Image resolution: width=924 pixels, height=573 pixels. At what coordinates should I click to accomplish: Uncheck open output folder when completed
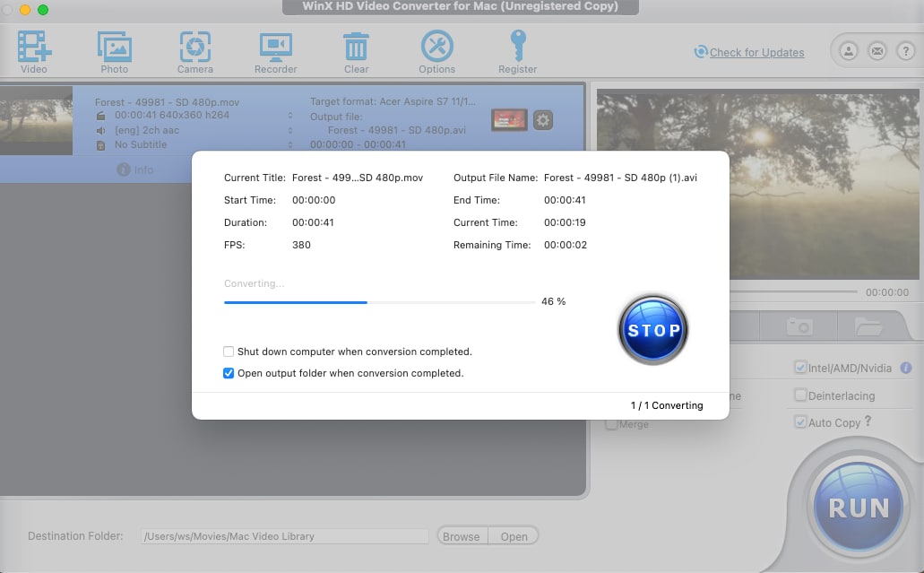click(229, 373)
